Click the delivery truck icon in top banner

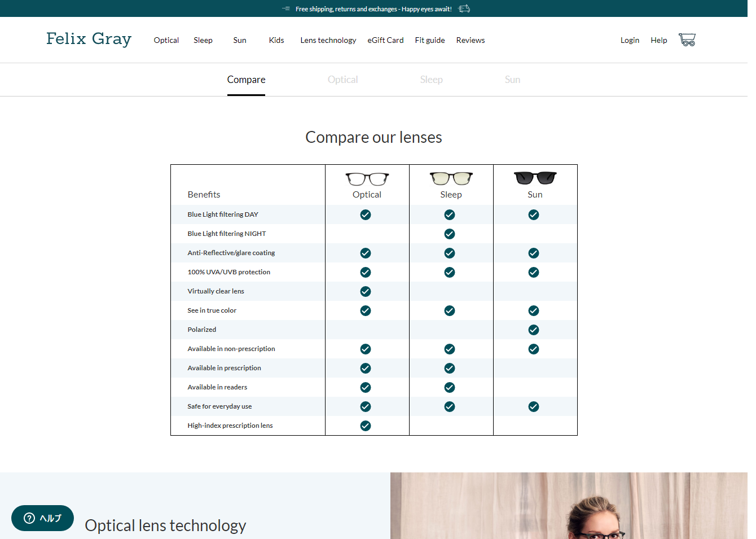click(464, 8)
